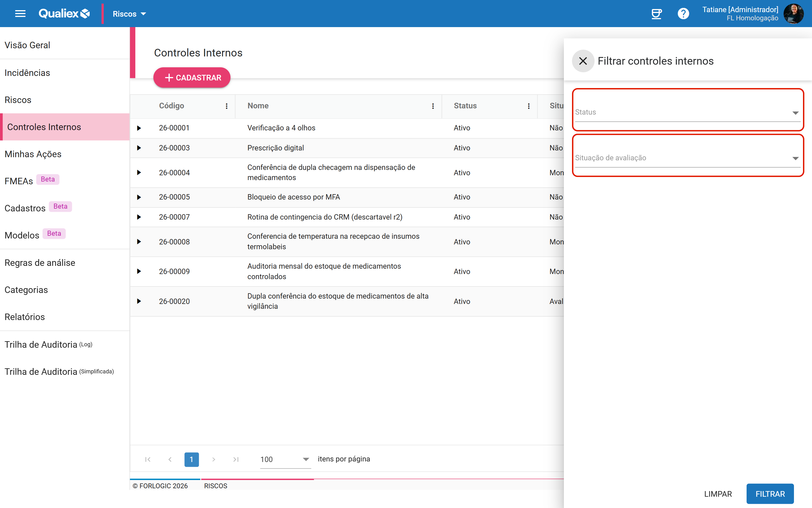This screenshot has height=508, width=812.
Task: Select page 1 in pagination
Action: [x=192, y=459]
